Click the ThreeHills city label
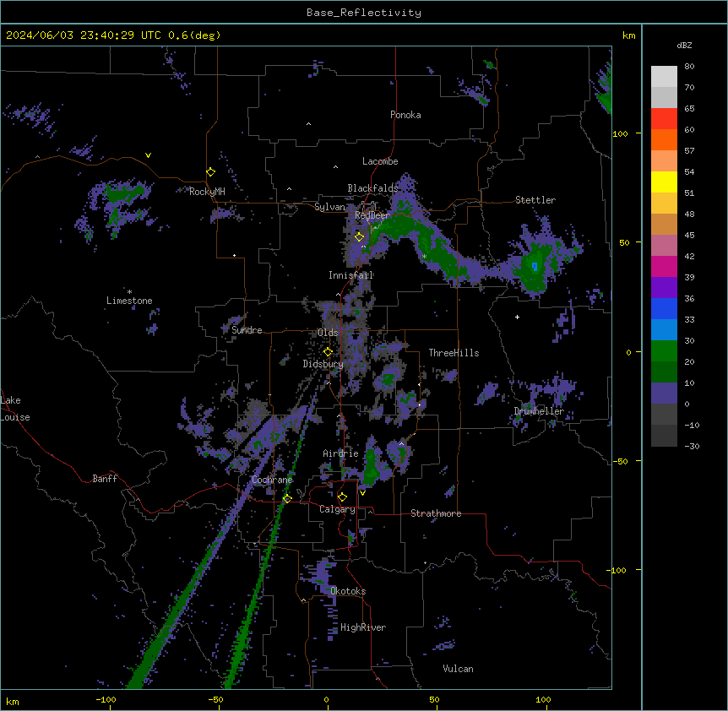728x711 pixels. [x=454, y=353]
